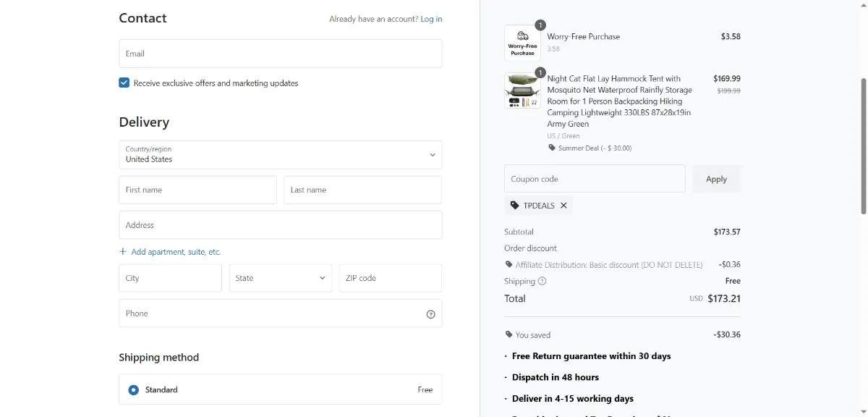Click the Contact section heading
This screenshot has height=417, width=868.
[142, 18]
